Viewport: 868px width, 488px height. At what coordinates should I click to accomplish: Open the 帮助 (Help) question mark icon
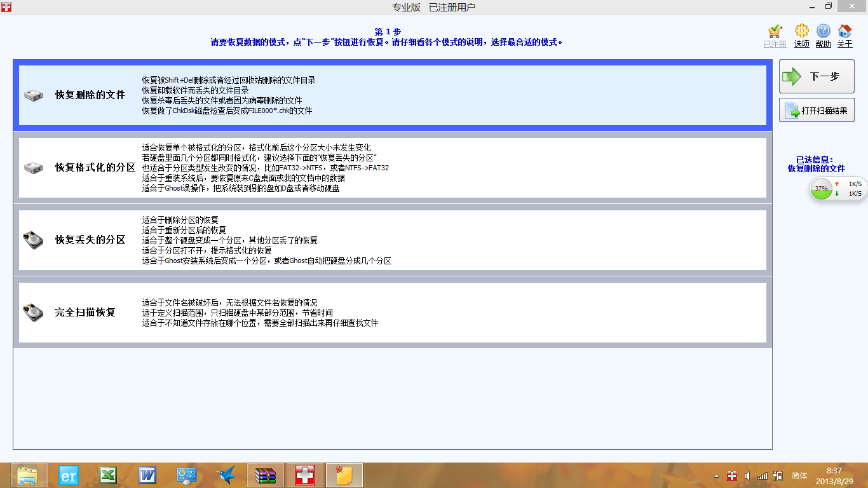tap(823, 31)
